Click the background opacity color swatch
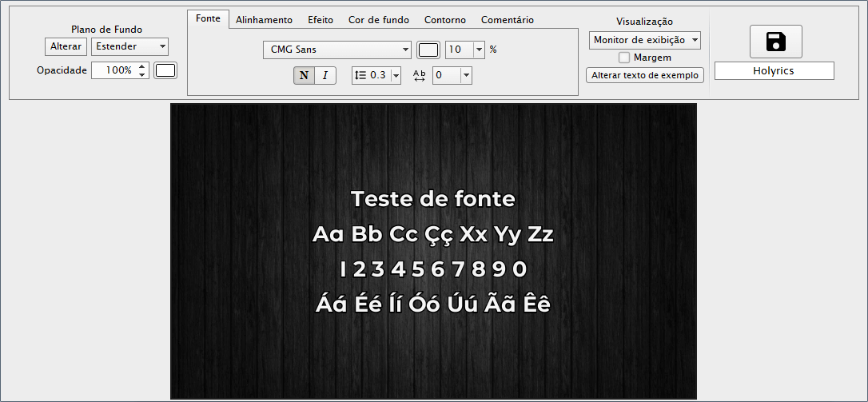Viewport: 868px width, 402px height. (165, 70)
